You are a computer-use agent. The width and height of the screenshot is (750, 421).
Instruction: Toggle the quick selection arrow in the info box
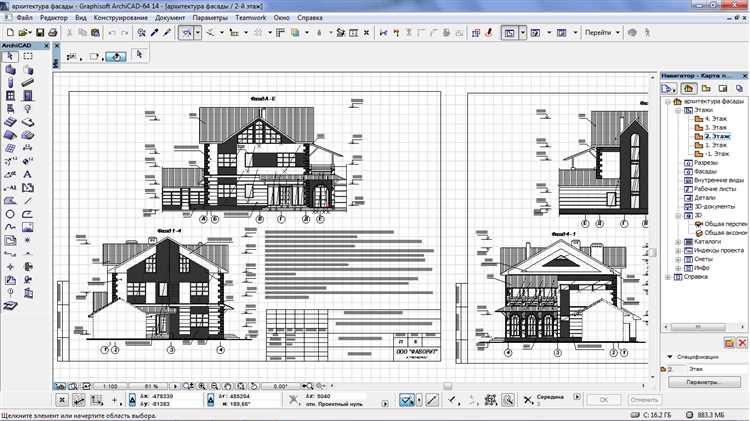click(139, 55)
